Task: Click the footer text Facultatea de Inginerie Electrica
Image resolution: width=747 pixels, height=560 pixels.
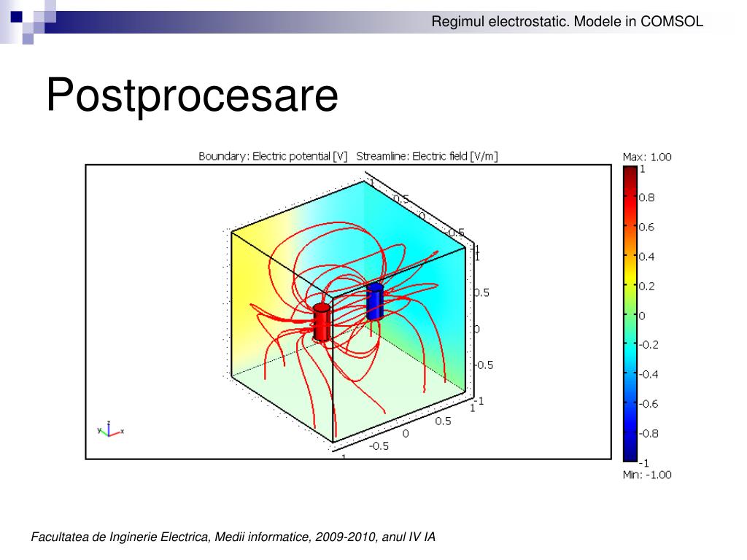Action: pyautogui.click(x=119, y=537)
